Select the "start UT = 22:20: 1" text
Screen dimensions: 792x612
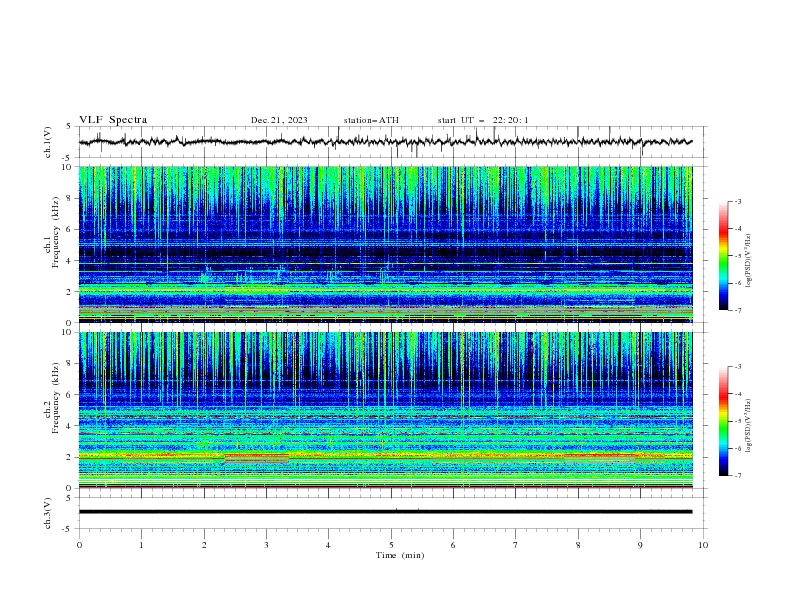tap(483, 120)
